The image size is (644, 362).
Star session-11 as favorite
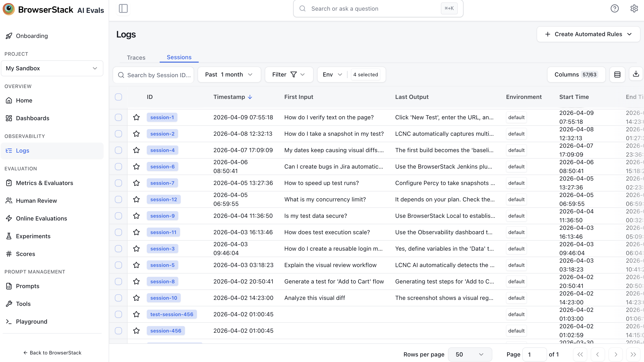pos(136,232)
